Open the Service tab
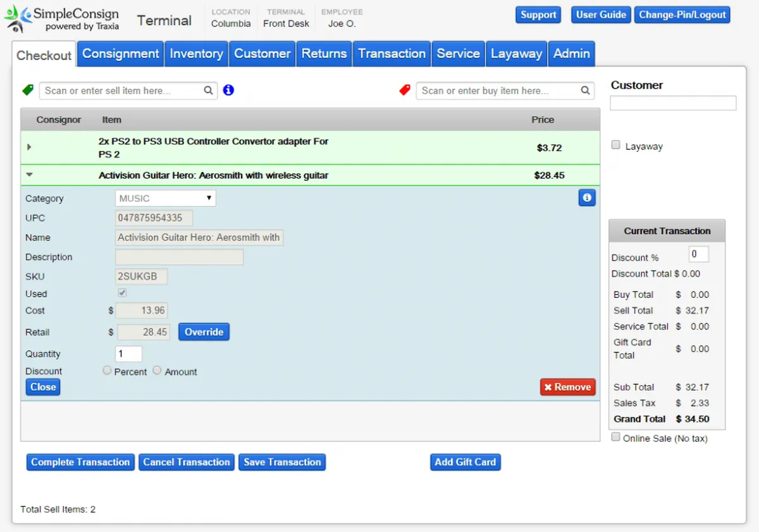The image size is (759, 532). pyautogui.click(x=458, y=54)
